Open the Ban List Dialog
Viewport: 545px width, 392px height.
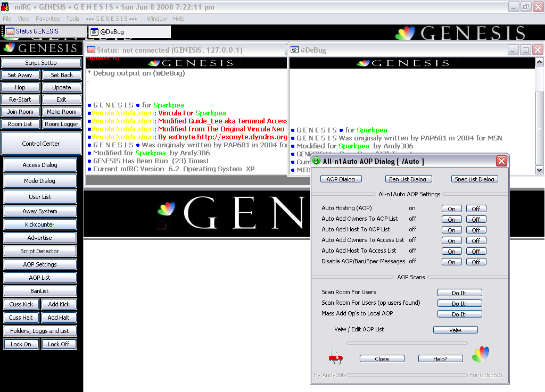(x=408, y=179)
